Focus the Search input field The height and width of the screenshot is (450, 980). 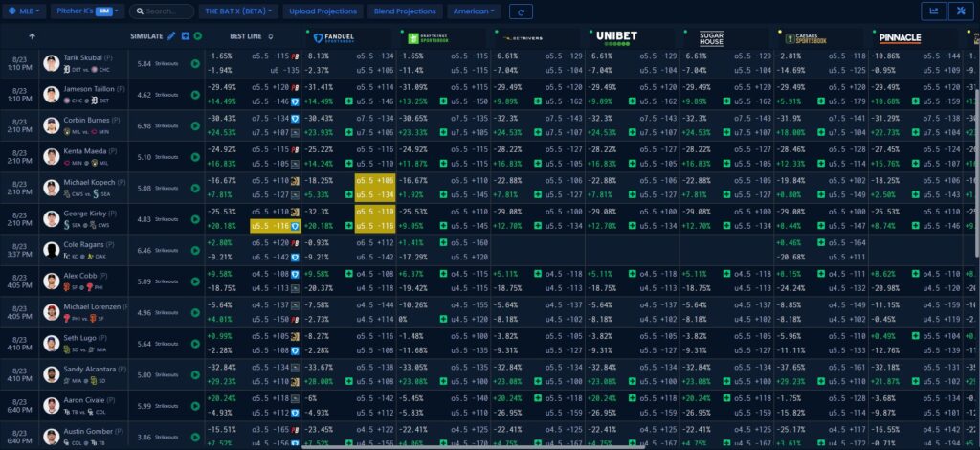point(162,11)
